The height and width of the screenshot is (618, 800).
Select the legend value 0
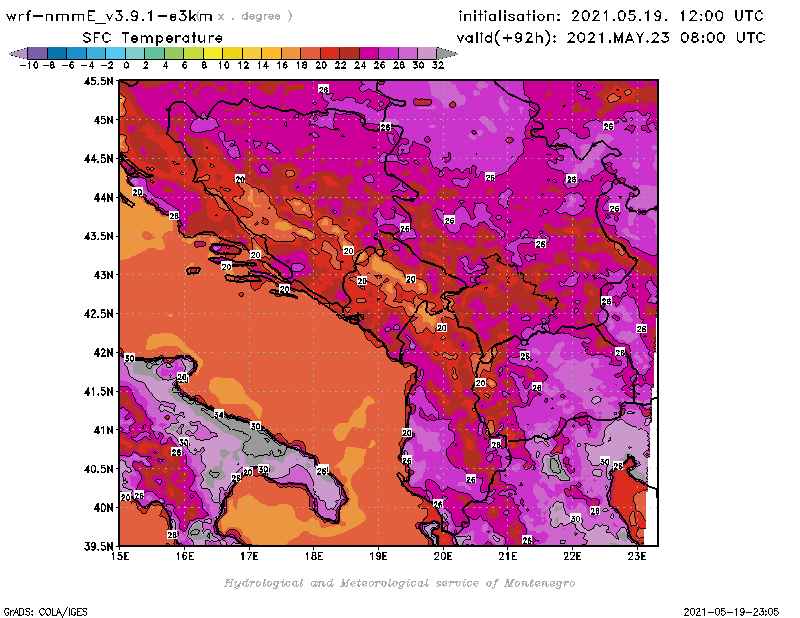(126, 66)
